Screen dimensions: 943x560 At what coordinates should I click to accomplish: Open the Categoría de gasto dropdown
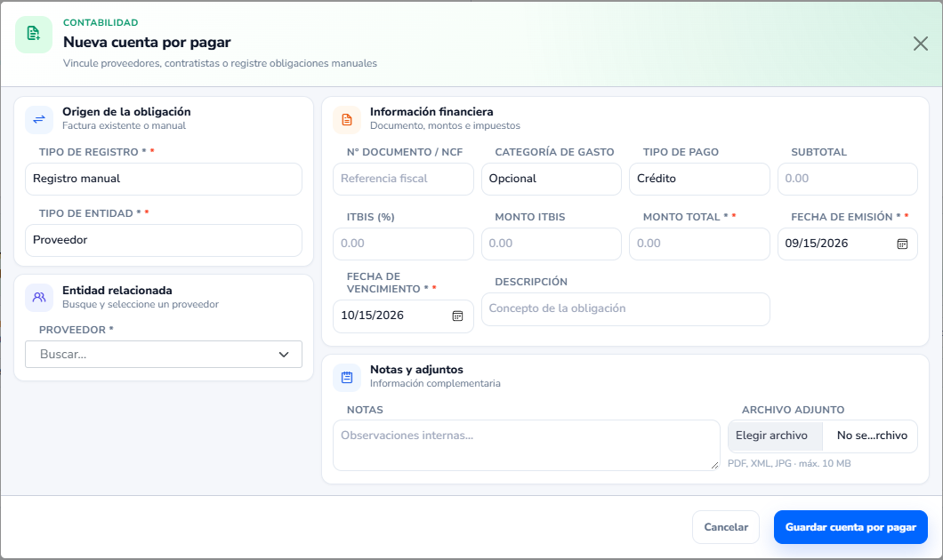click(552, 179)
